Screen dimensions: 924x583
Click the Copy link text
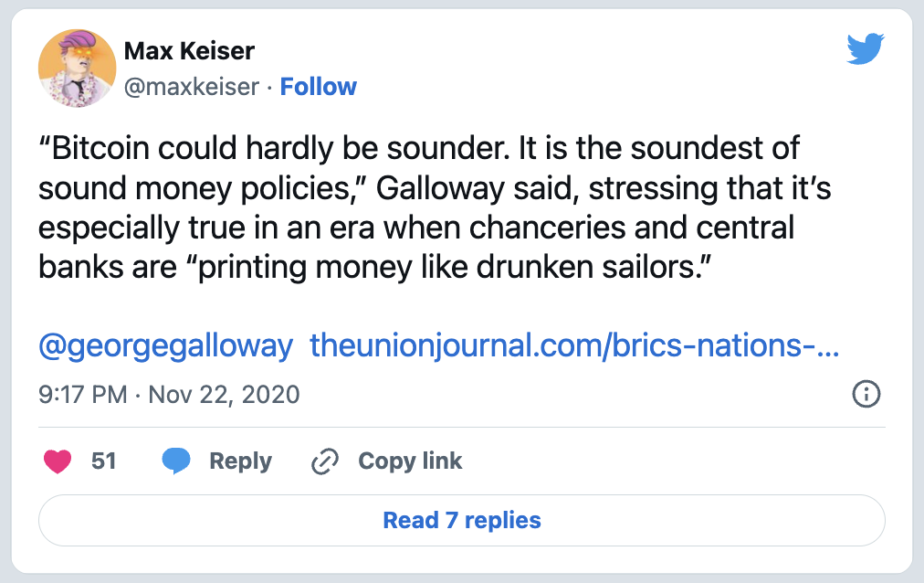click(410, 461)
